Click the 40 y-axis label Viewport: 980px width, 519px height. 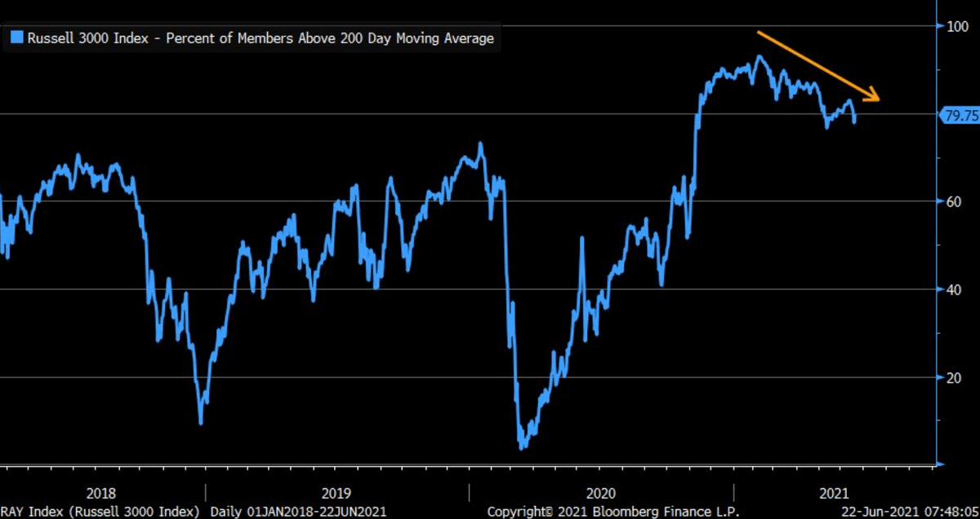coord(953,290)
